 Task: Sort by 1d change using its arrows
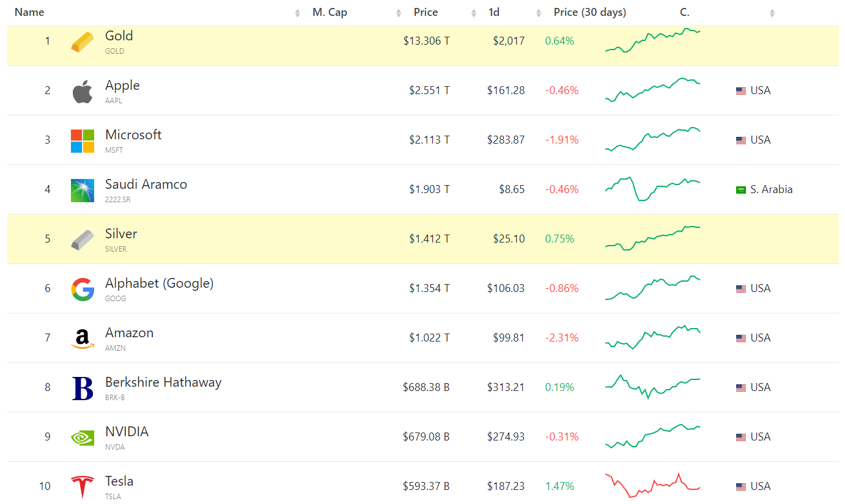click(539, 13)
